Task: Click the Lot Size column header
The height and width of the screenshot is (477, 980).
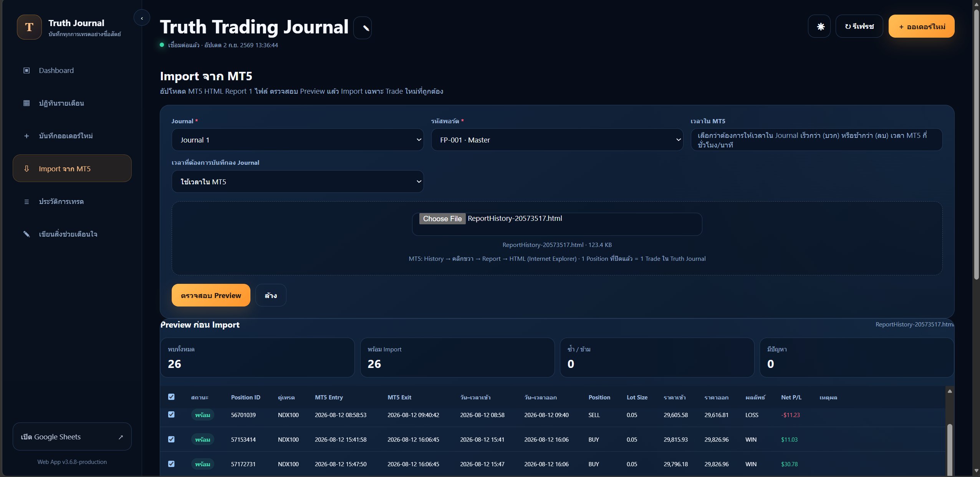Action: [637, 397]
